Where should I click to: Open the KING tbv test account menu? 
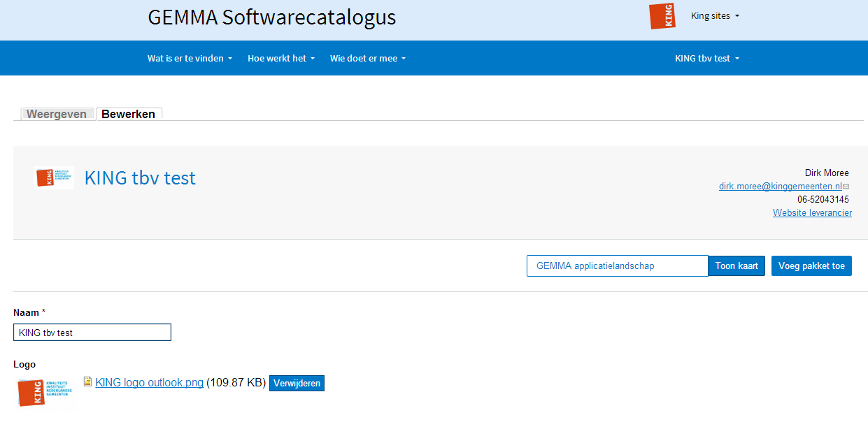pyautogui.click(x=707, y=59)
